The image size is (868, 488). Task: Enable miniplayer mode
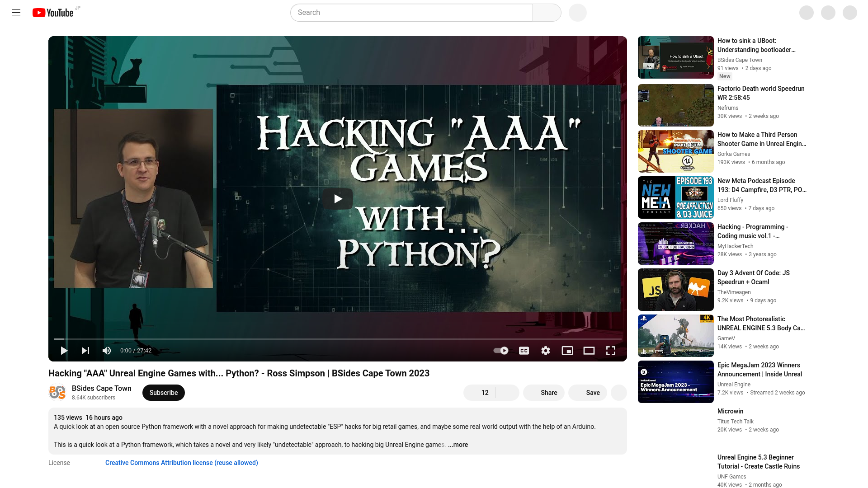click(x=567, y=351)
